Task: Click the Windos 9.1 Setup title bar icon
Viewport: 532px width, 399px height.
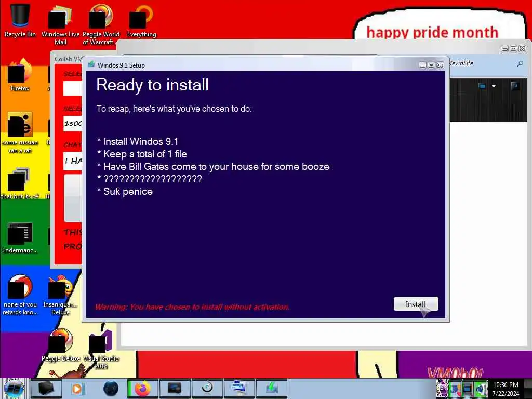Action: click(x=91, y=64)
